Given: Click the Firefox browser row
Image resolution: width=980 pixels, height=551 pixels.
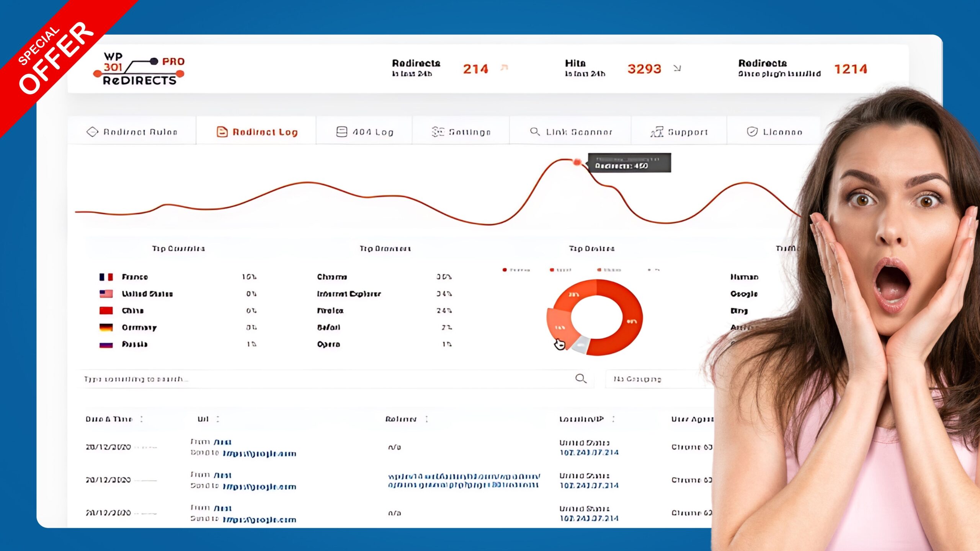Looking at the screenshot, I should click(x=384, y=310).
